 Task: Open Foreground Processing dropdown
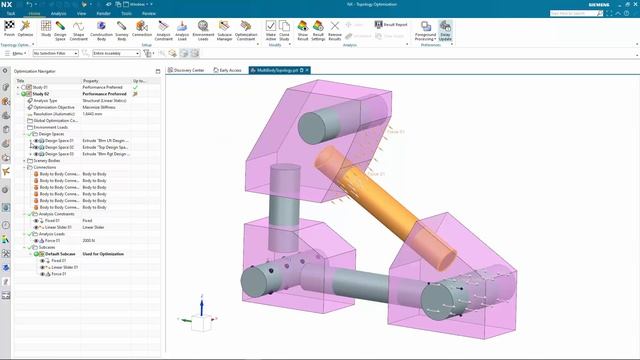coord(425,30)
